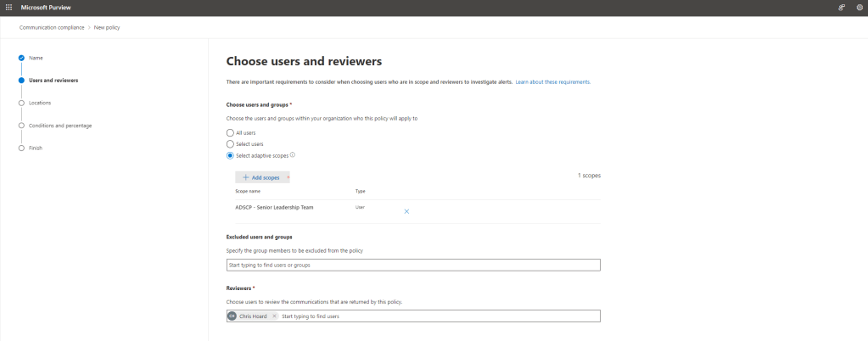Open the settings gear in header

(x=859, y=7)
